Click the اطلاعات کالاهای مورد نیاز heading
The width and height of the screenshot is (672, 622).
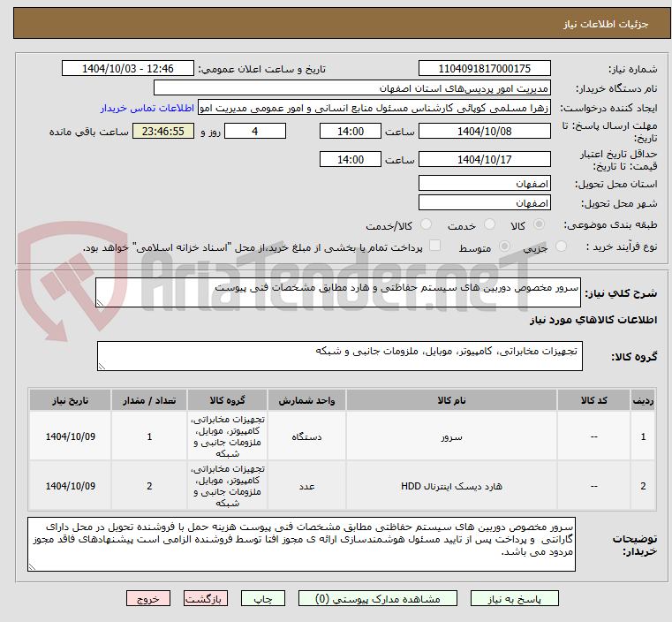click(593, 320)
